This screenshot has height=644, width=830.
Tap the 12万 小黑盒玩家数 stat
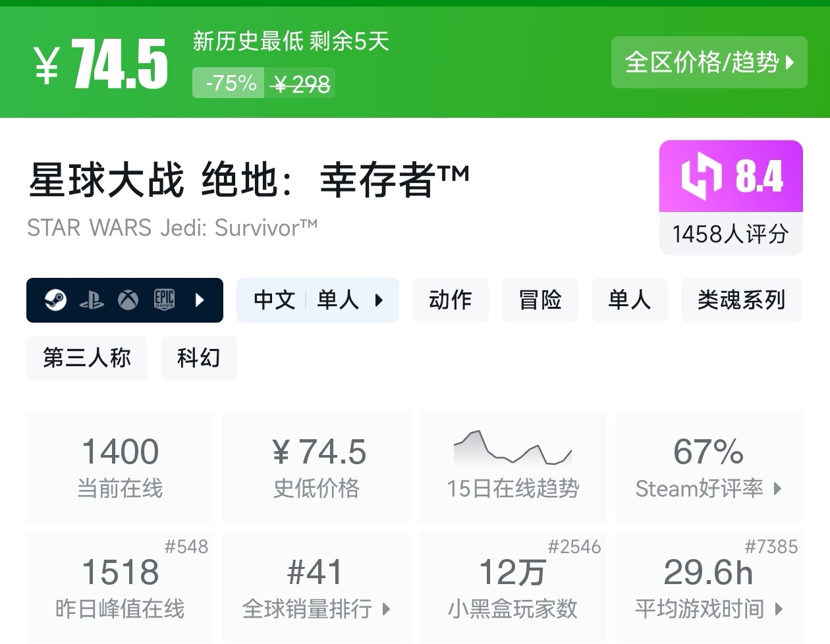pyautogui.click(x=512, y=587)
